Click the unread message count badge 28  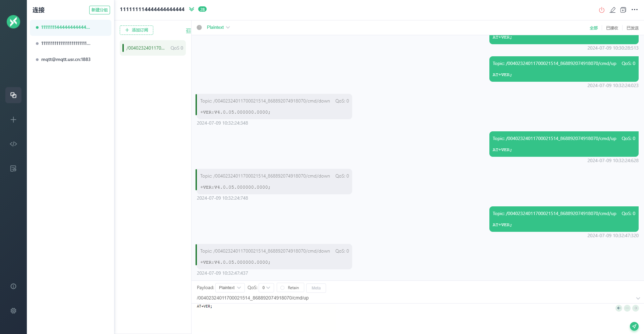(202, 9)
